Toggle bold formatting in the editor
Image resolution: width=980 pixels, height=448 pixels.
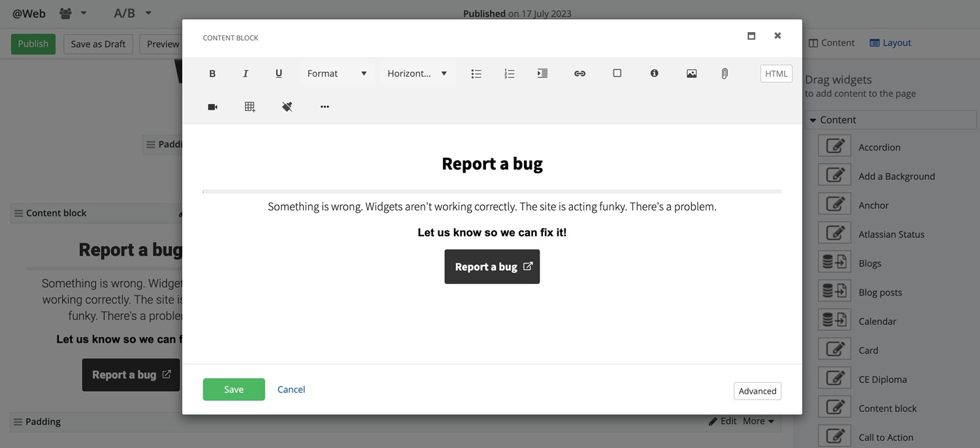tap(212, 74)
